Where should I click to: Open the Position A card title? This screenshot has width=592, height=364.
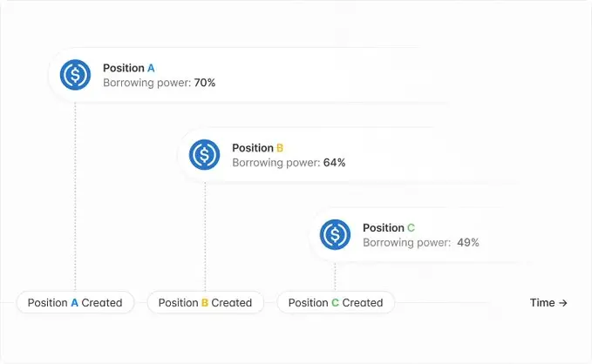pos(129,68)
